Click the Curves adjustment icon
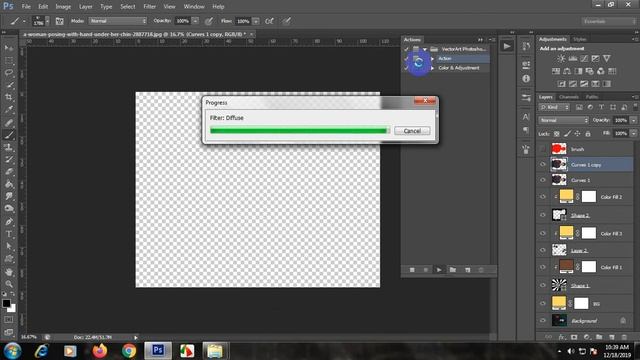640x360 pixels. tap(584, 59)
